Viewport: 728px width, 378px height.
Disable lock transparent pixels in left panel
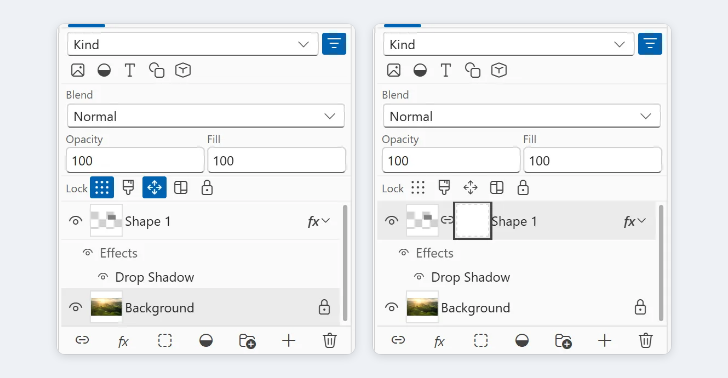pyautogui.click(x=102, y=188)
